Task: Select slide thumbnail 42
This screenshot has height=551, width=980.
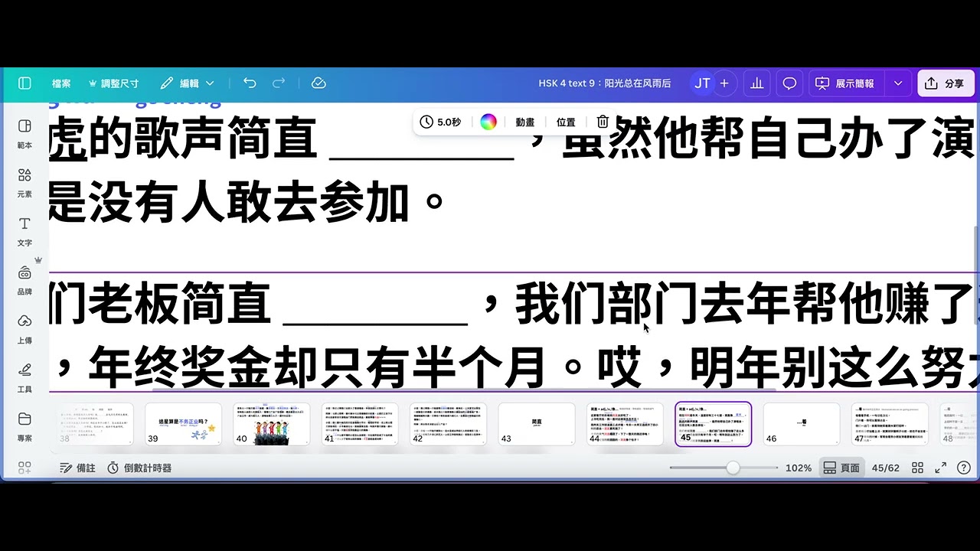Action: tap(448, 424)
